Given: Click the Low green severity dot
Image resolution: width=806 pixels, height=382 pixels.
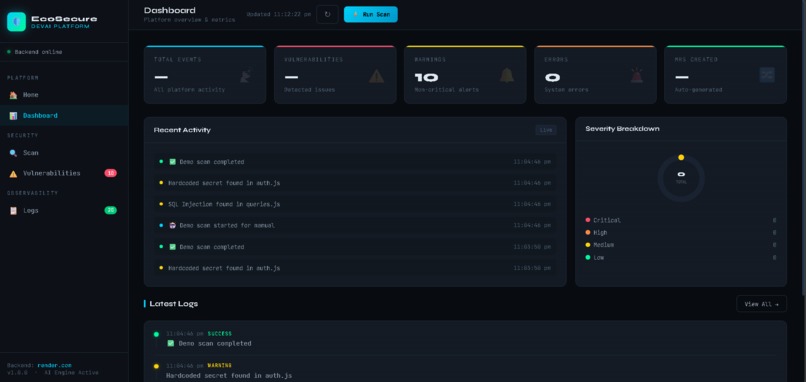Looking at the screenshot, I should [x=588, y=257].
